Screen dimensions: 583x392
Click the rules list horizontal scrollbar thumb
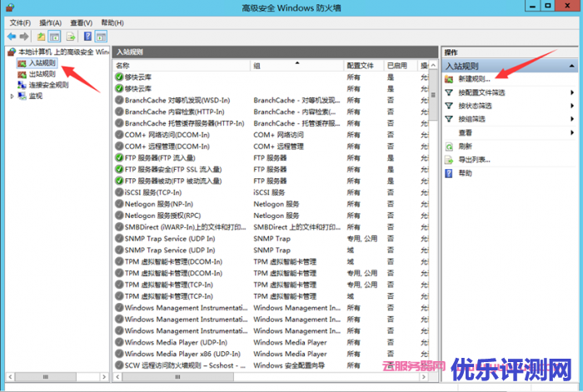(178, 377)
